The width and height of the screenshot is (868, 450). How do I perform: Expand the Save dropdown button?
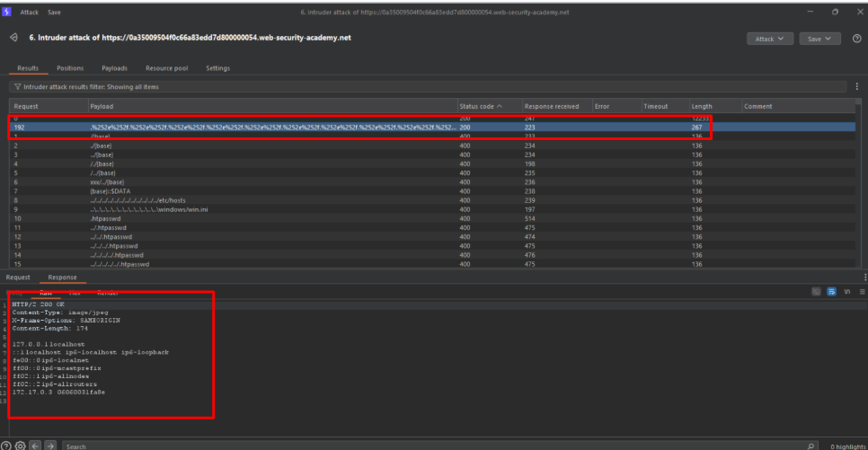pyautogui.click(x=819, y=39)
